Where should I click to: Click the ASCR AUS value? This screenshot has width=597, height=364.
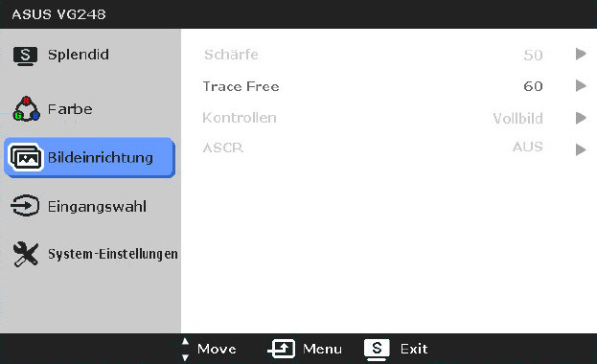(528, 147)
